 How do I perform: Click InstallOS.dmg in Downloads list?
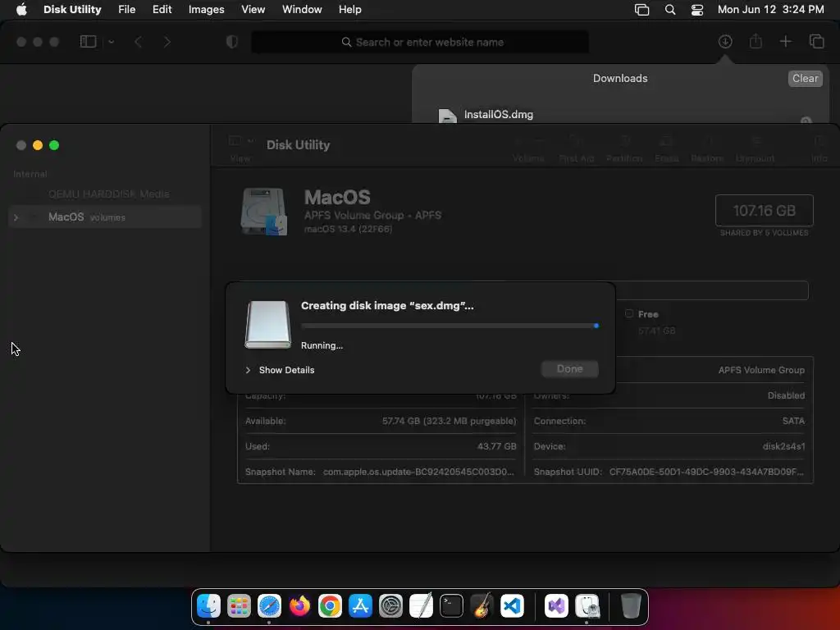pyautogui.click(x=498, y=115)
